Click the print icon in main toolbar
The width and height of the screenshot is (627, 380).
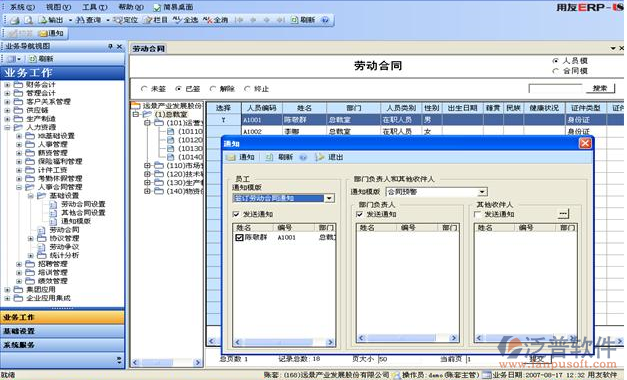pos(15,20)
